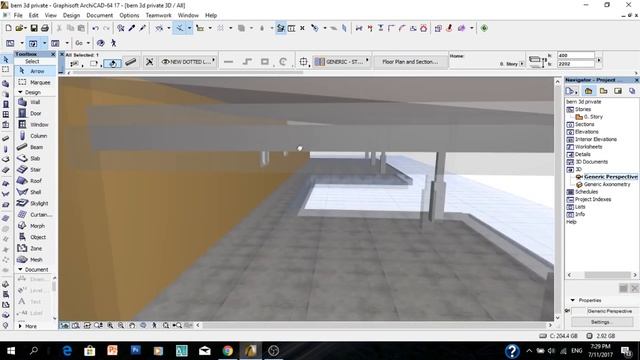
Task: Open the File menu
Action: [18, 15]
